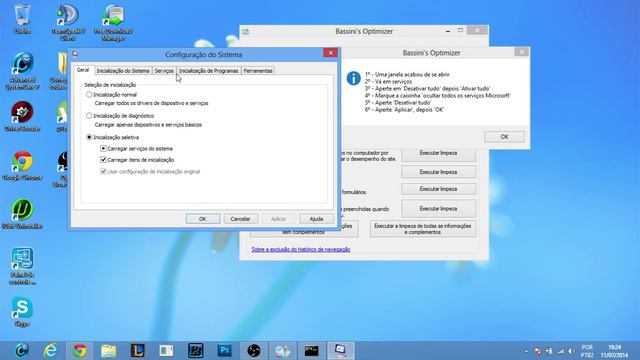Switch to the Serviços tab
Image resolution: width=640 pixels, height=360 pixels.
[164, 71]
